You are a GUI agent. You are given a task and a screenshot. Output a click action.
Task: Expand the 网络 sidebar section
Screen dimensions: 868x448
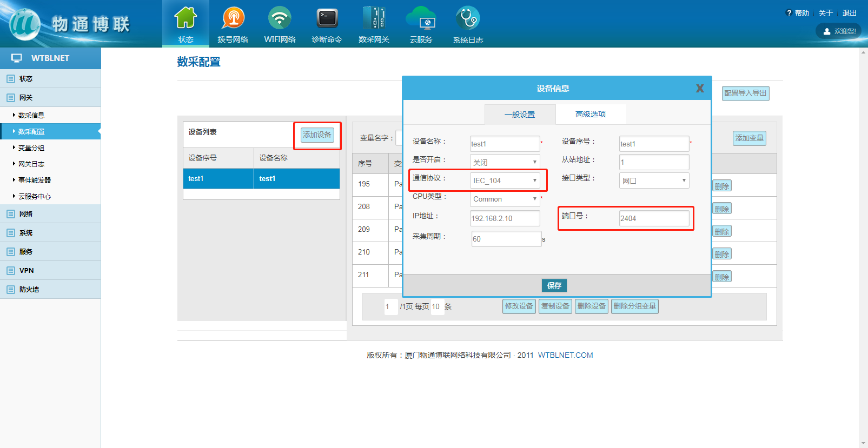coord(26,214)
